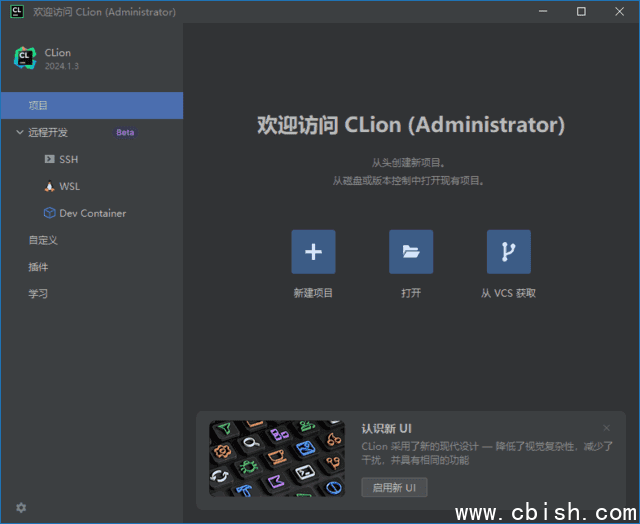Click the SSH terminal icon
The width and height of the screenshot is (640, 524).
[x=49, y=159]
